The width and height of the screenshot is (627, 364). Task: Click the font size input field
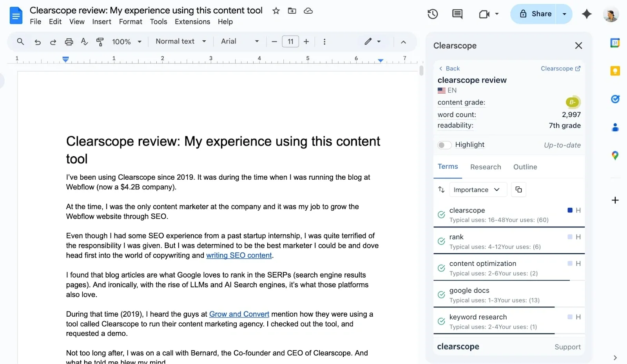click(x=290, y=41)
